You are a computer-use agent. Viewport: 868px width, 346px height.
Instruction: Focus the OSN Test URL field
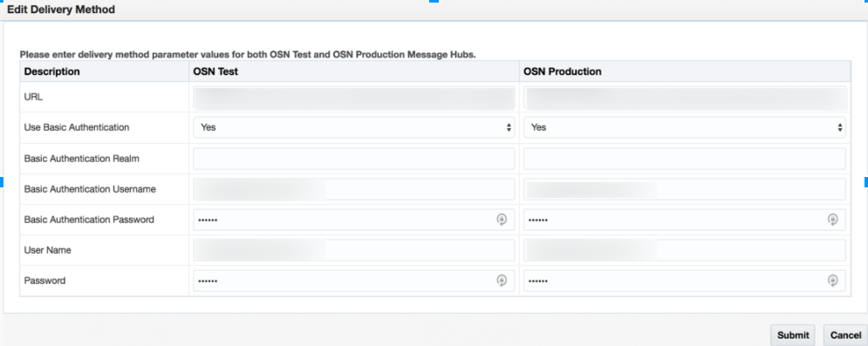point(353,98)
